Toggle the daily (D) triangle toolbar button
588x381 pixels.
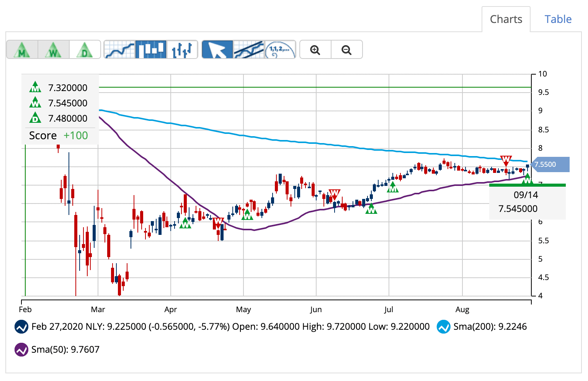[85, 49]
